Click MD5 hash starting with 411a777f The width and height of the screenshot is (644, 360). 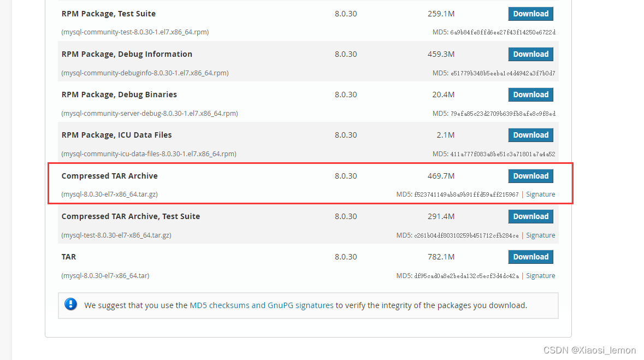(x=503, y=154)
